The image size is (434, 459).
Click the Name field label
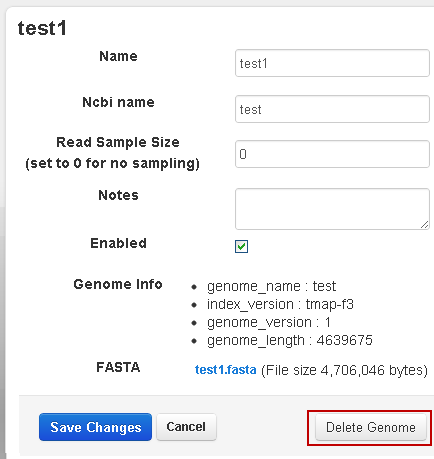click(x=118, y=56)
